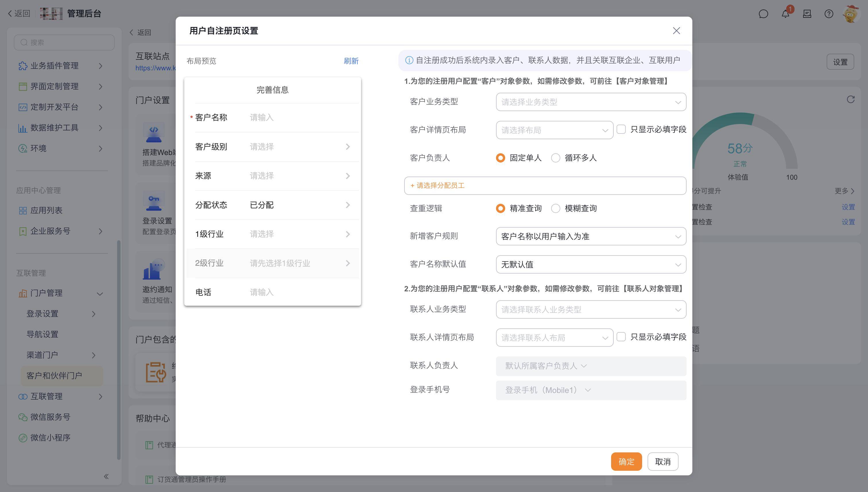868x492 pixels.
Task: Click the sidebar vertical scrollbar
Action: tap(119, 350)
